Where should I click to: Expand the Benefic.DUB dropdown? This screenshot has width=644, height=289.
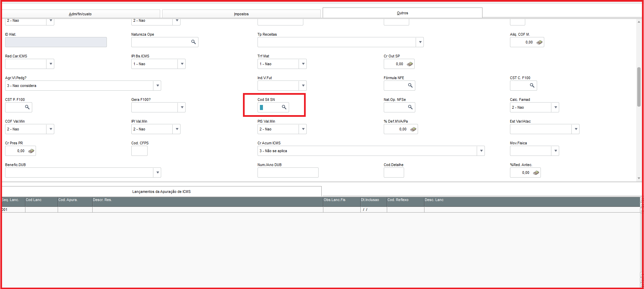157,173
